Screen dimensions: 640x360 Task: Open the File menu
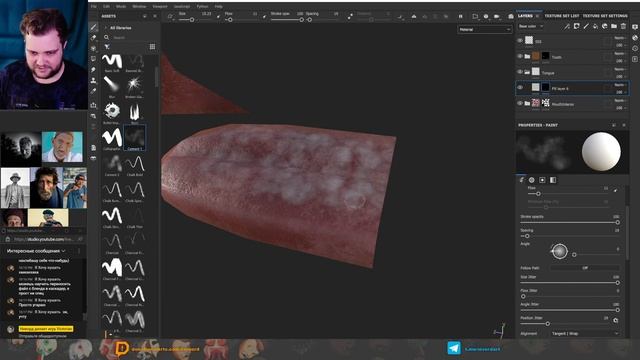pyautogui.click(x=94, y=7)
